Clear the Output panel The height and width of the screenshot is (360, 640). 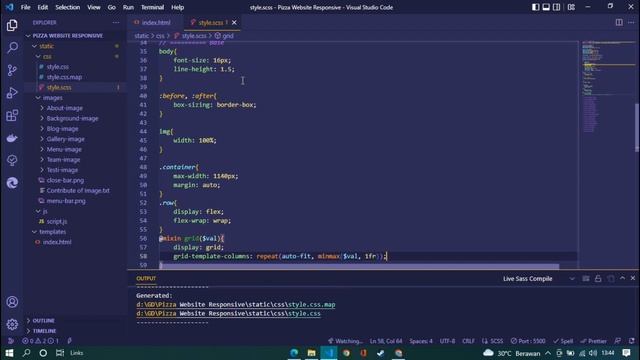[586, 278]
